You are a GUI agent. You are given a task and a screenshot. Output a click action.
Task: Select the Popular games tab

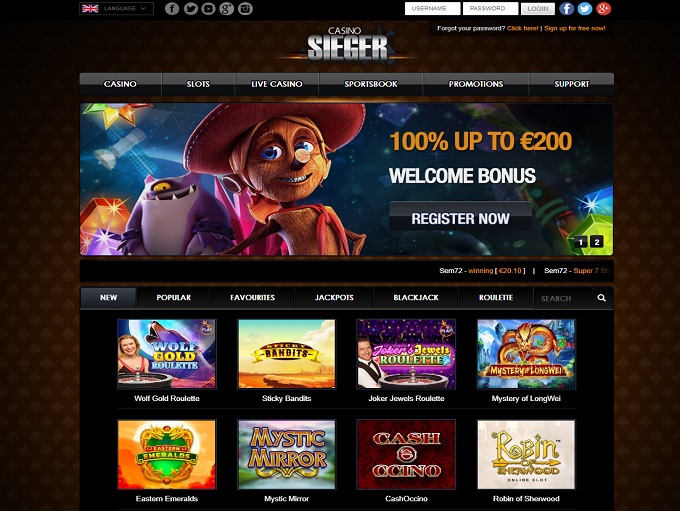point(173,298)
